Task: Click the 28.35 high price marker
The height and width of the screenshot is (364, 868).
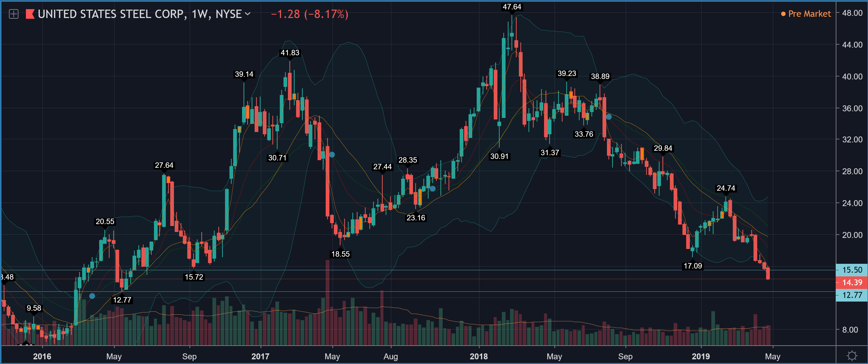Action: [408, 160]
